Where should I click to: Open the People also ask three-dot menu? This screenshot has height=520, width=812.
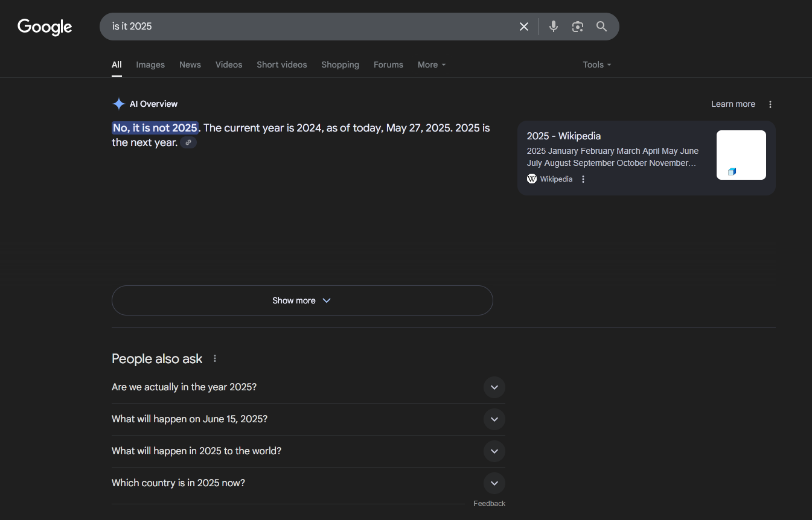click(x=215, y=358)
